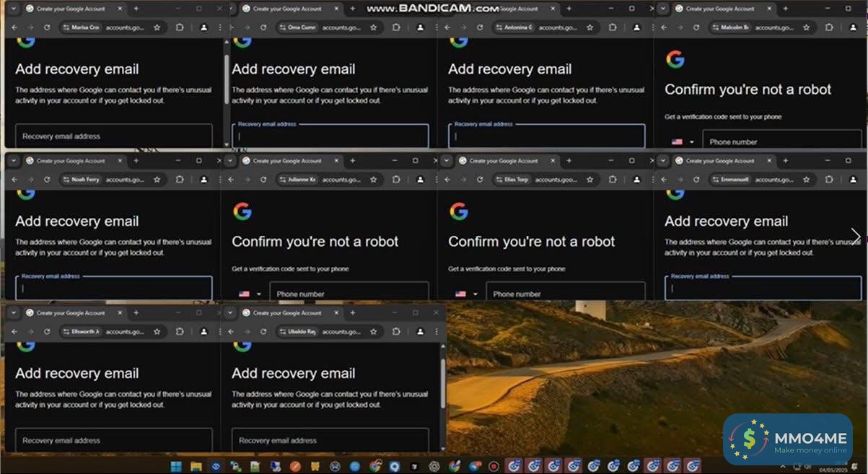Click Recovery email address field in Marisa window
The width and height of the screenshot is (868, 474).
tap(114, 136)
